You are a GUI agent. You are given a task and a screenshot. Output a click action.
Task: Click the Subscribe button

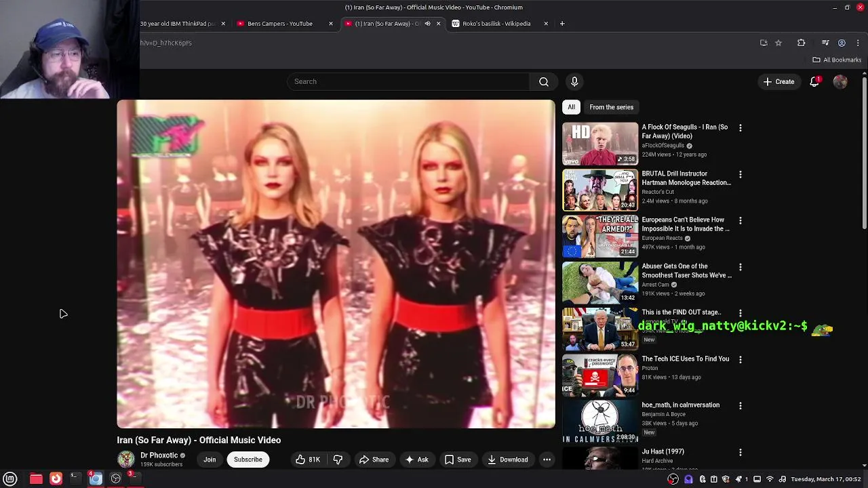click(248, 460)
